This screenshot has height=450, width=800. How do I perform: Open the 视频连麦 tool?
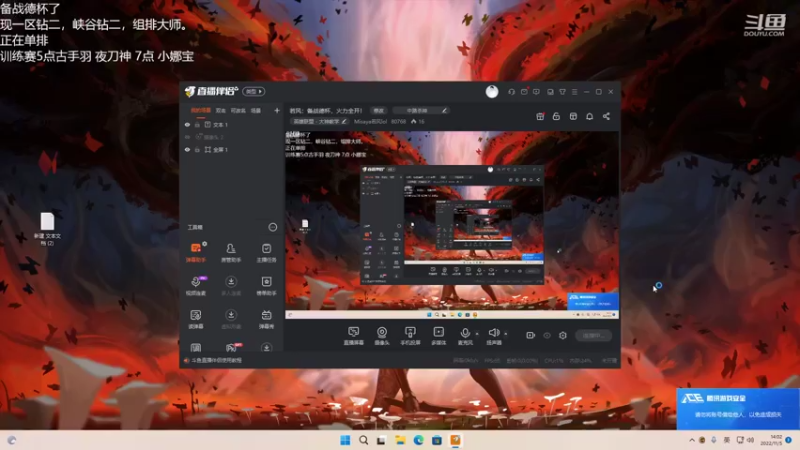[196, 286]
